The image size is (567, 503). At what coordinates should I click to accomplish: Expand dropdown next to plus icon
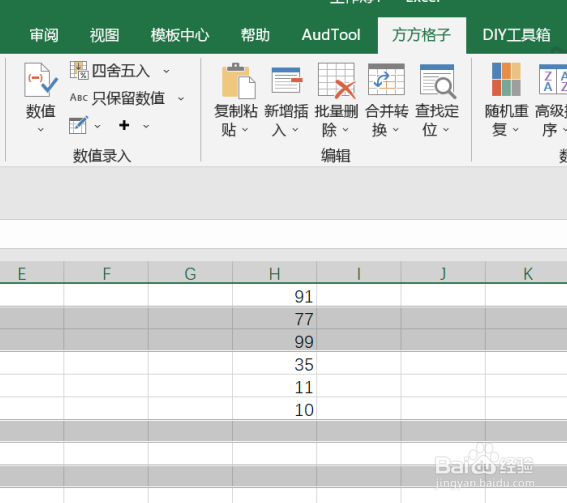146,126
